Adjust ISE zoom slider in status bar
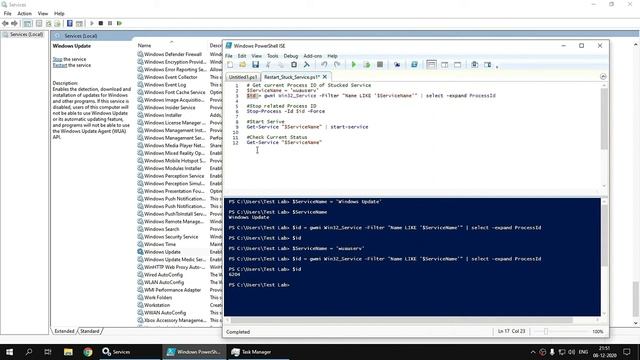Viewport: 640px width, 360px height. tap(546, 331)
